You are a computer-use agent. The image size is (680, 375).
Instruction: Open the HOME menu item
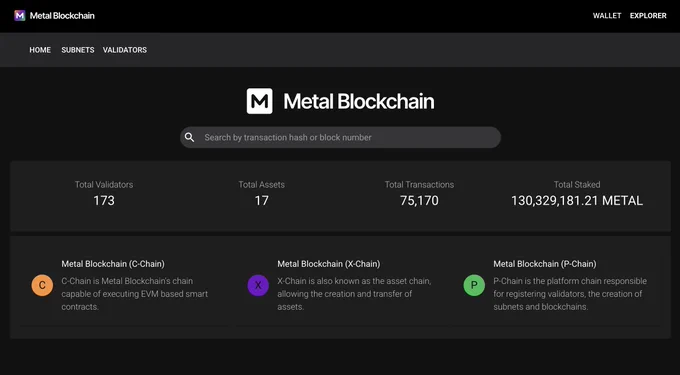click(x=40, y=50)
